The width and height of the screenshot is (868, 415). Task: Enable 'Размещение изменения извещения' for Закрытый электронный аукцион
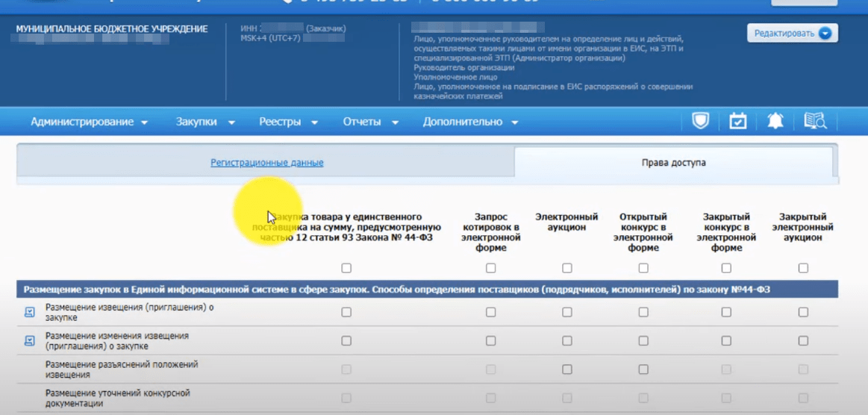(803, 341)
